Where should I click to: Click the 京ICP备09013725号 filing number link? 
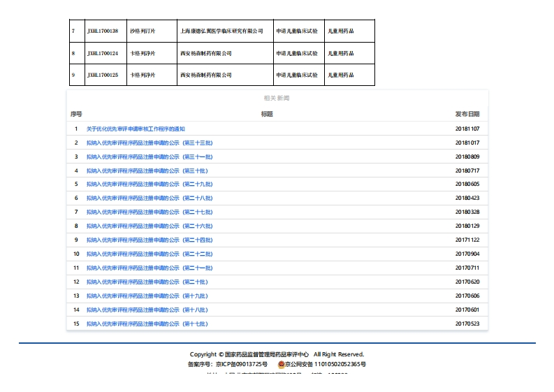click(241, 364)
